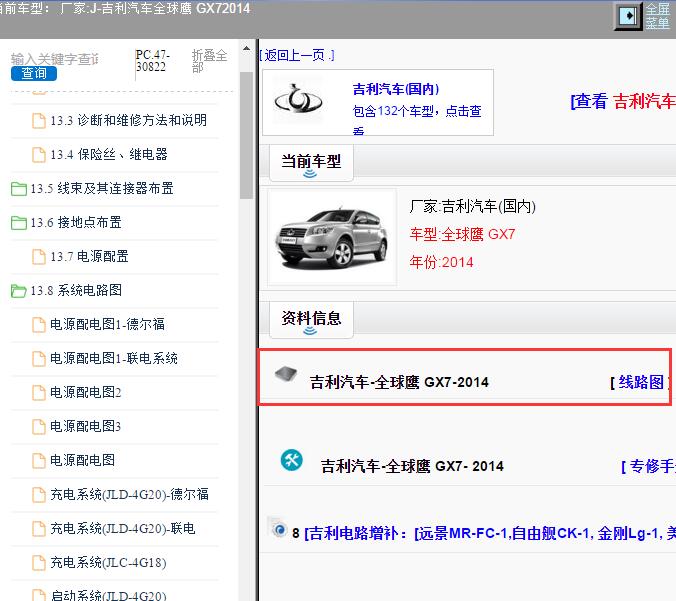
Task: Open 启动系统(JLD-4G20) entry
Action: (x=108, y=595)
